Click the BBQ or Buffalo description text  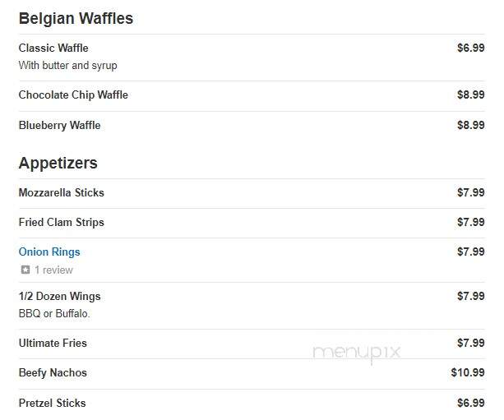54,314
